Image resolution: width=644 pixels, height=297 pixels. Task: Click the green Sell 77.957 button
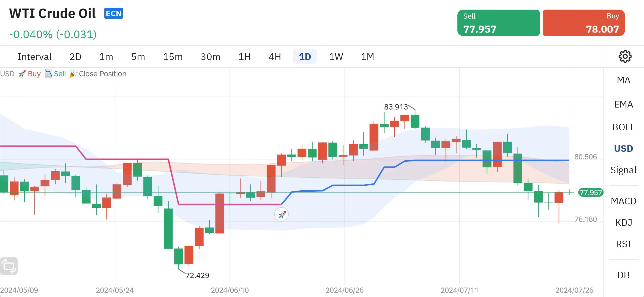pyautogui.click(x=498, y=23)
